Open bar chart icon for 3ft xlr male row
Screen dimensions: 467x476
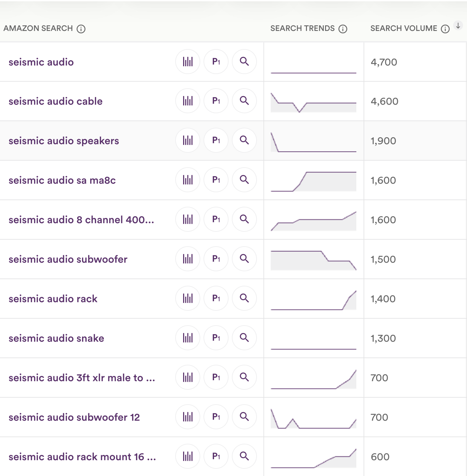[x=188, y=377]
